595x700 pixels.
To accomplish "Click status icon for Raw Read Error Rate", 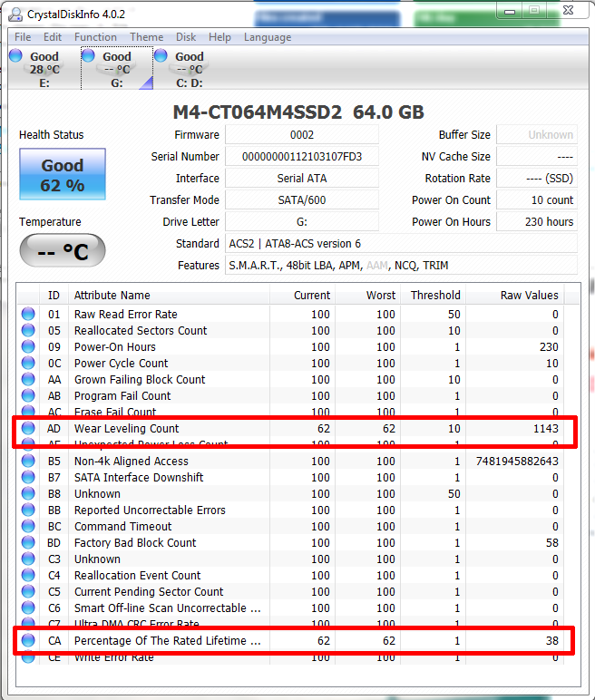I will (28, 314).
